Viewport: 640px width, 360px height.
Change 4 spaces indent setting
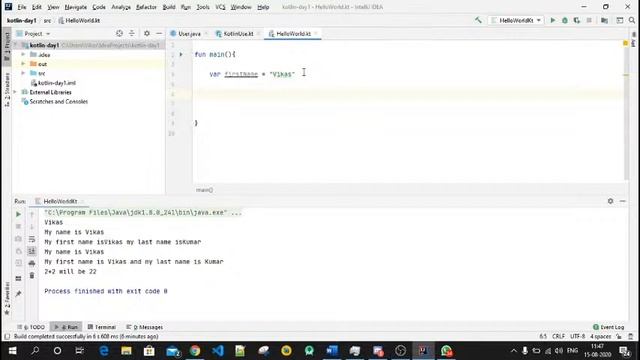[x=600, y=336]
